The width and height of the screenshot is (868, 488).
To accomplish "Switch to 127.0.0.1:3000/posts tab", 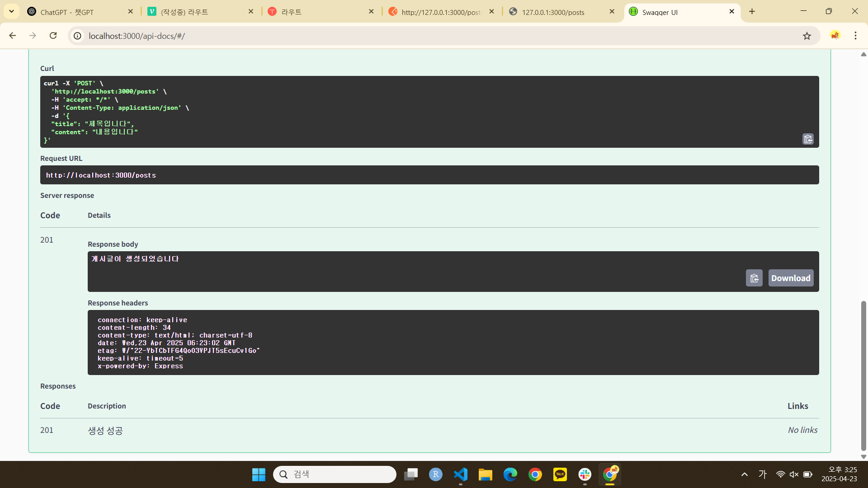I will pos(553,12).
